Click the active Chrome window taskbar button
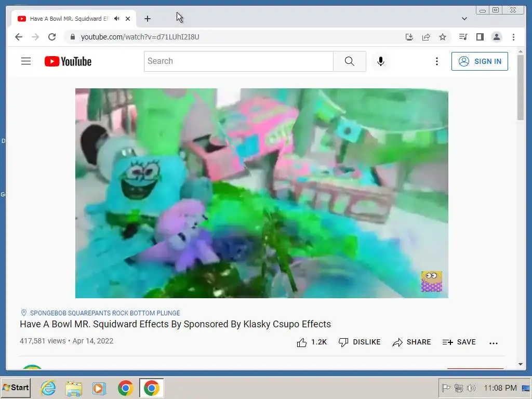The width and height of the screenshot is (532, 399). pos(151,388)
